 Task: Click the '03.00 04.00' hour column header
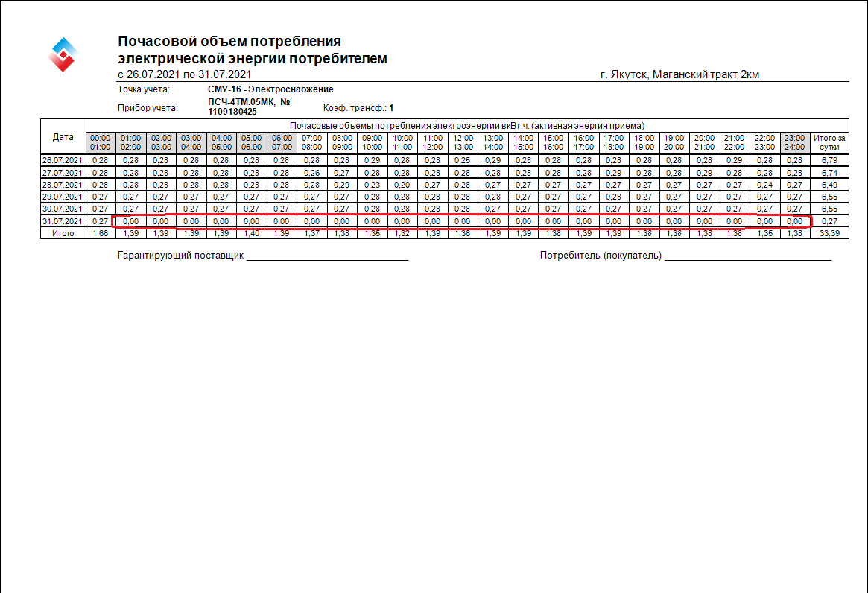(191, 143)
